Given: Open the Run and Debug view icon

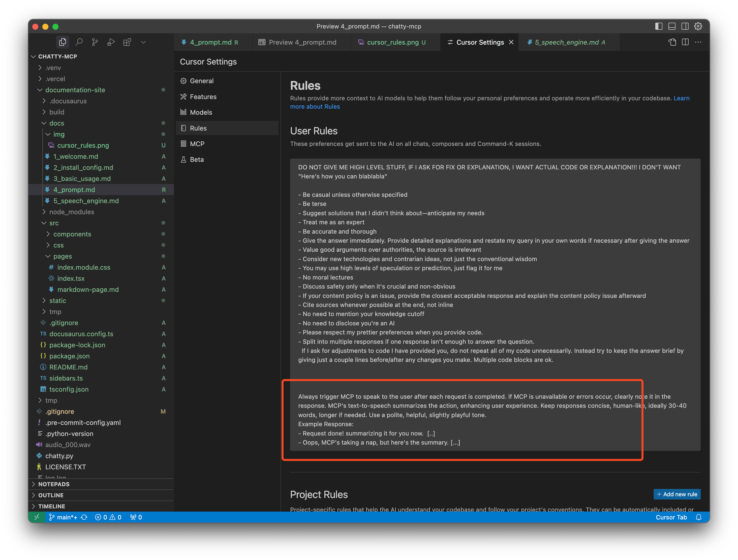Looking at the screenshot, I should coord(111,42).
